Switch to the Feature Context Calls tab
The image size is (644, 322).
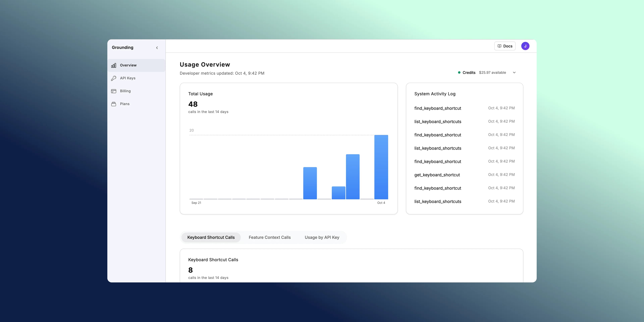(x=270, y=237)
